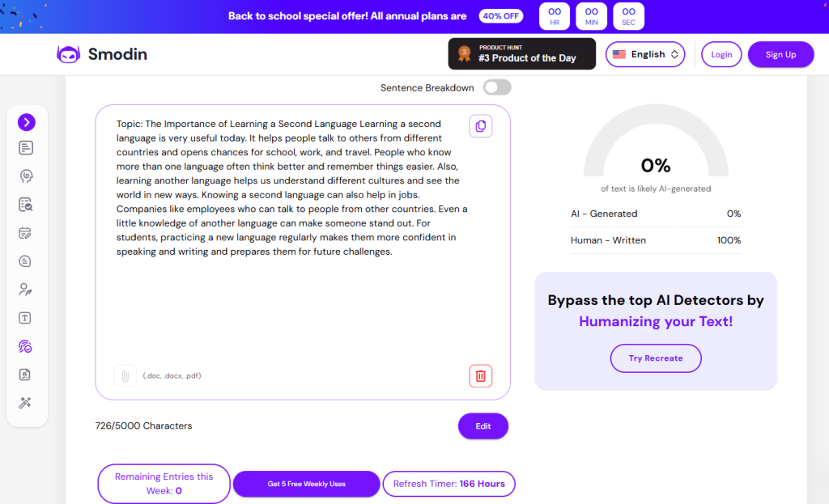The image size is (829, 504).
Task: Toggle the Sentence Breakdown switch
Action: coord(497,87)
